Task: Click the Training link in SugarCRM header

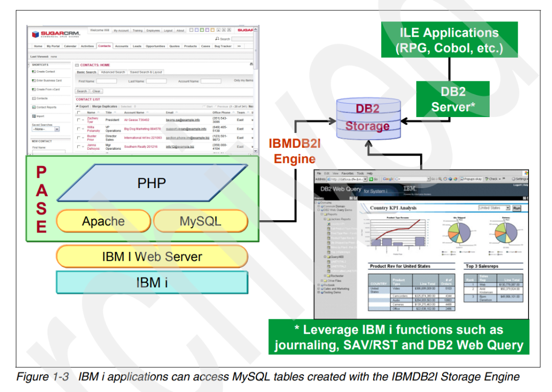Action: coord(137,31)
